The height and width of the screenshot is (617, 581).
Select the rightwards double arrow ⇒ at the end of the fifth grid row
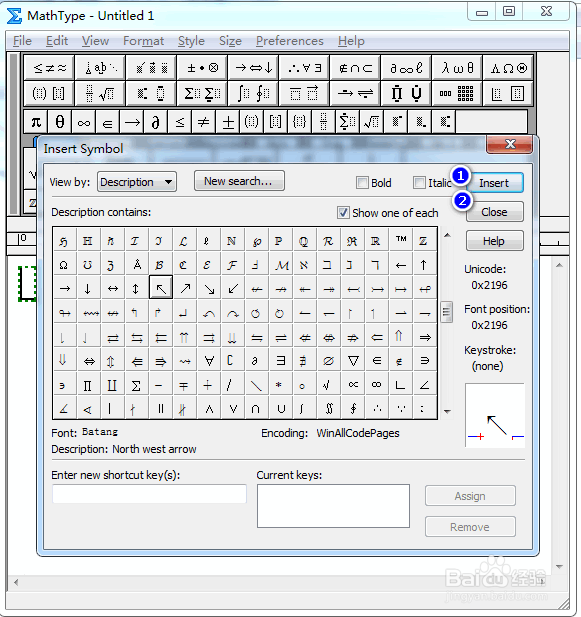click(424, 337)
